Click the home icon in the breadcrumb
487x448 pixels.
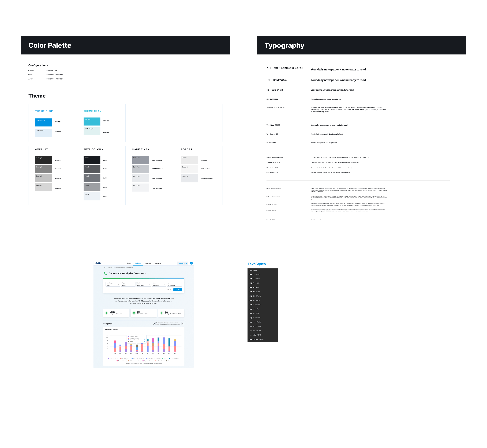(x=105, y=267)
